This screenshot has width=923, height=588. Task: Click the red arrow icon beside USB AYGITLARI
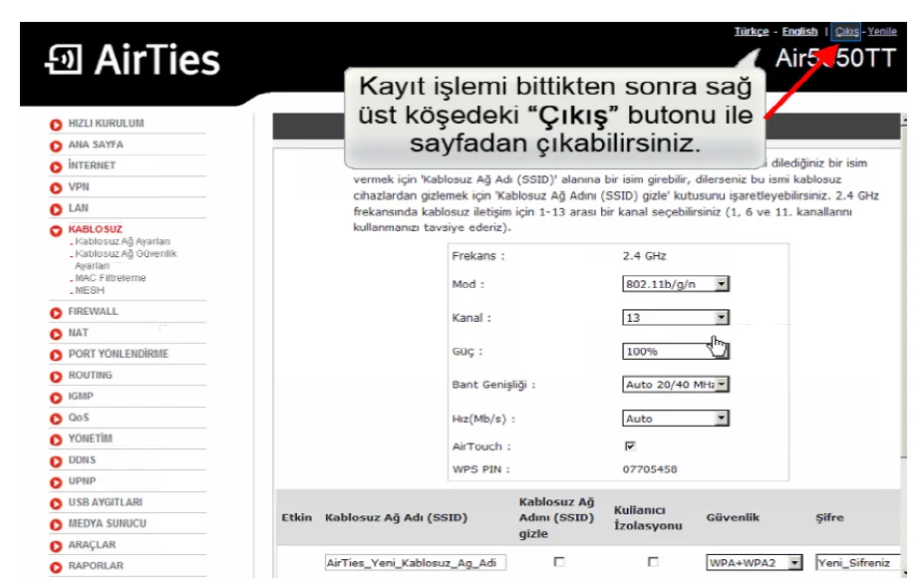coord(56,504)
